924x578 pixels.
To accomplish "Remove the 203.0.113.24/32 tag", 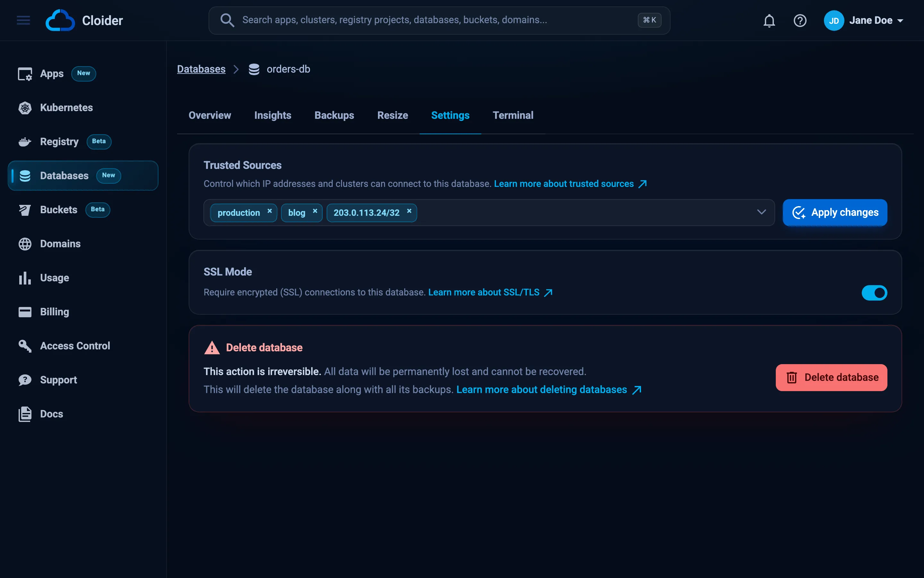I will (x=409, y=211).
